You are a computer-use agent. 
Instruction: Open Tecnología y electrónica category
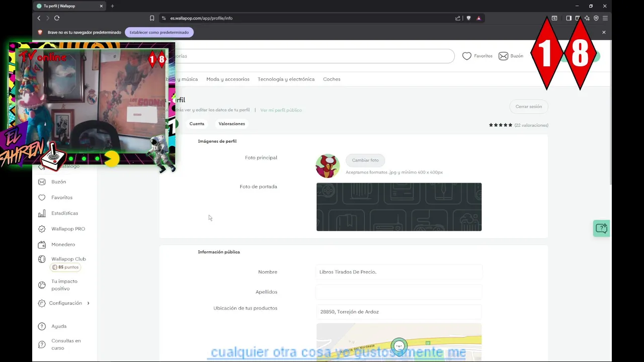286,79
